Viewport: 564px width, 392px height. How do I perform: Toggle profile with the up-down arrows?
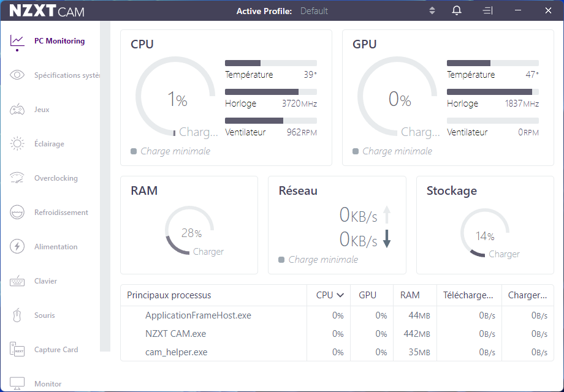[432, 10]
